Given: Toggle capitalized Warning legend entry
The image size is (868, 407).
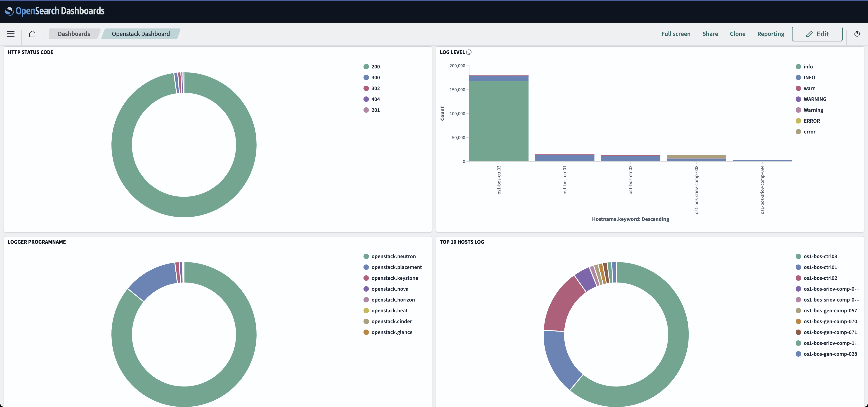Looking at the screenshot, I should tap(809, 110).
